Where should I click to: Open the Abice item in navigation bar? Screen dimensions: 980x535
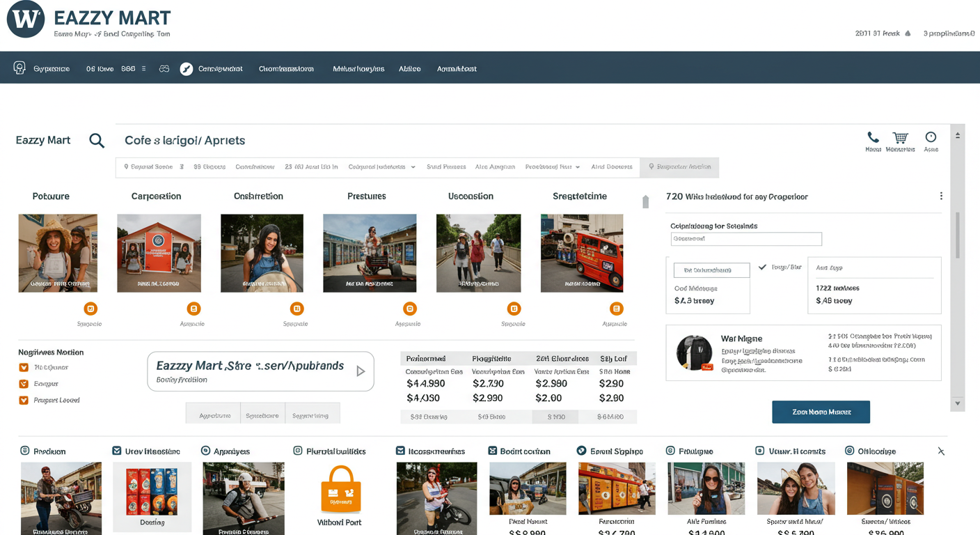(409, 69)
